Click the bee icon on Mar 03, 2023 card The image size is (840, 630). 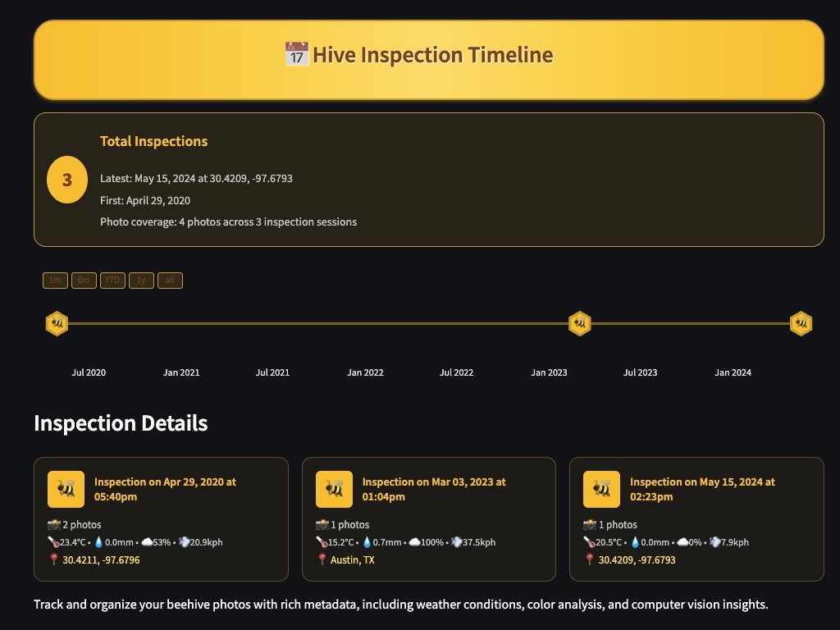click(334, 489)
